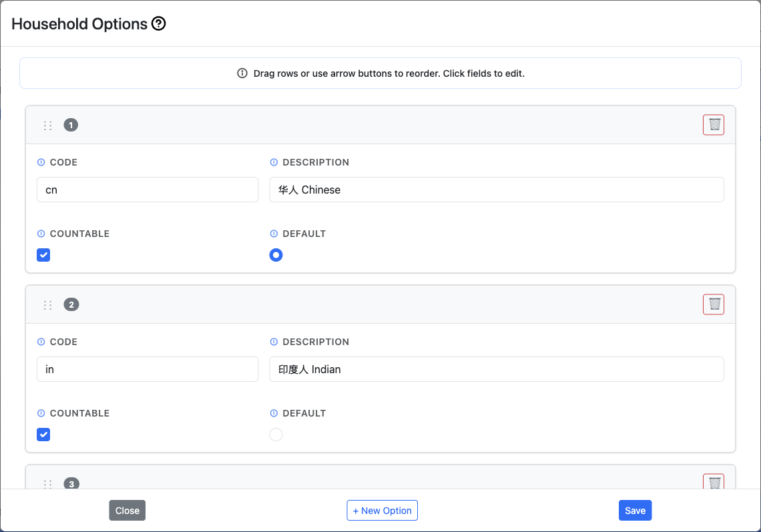Delete the Indian option using its trash icon
This screenshot has width=761, height=532.
[713, 304]
